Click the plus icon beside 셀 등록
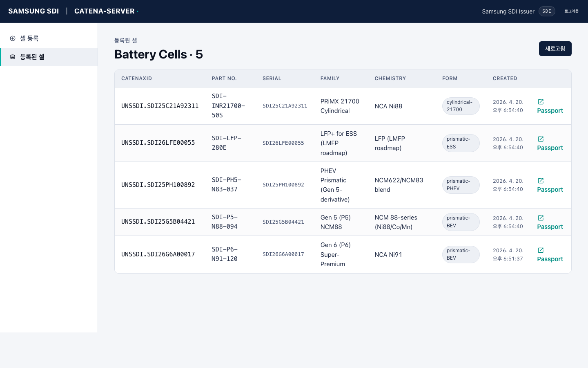This screenshot has width=588, height=368. pos(13,38)
